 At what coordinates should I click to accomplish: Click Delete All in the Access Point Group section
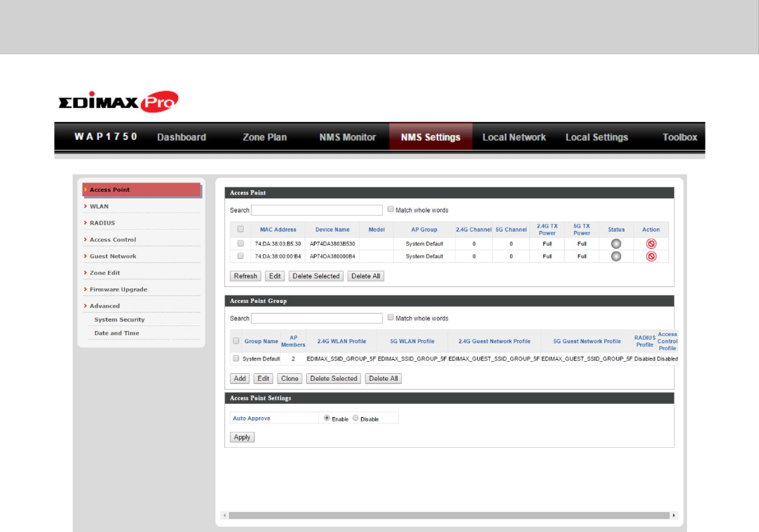pos(383,378)
